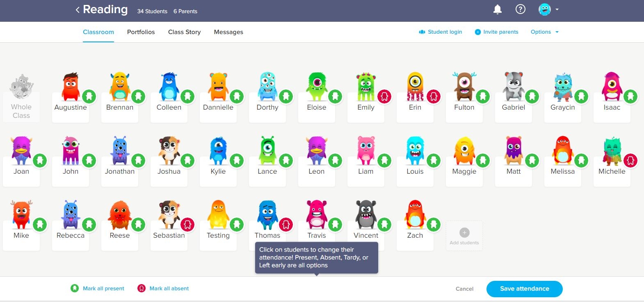Image resolution: width=644 pixels, height=303 pixels.
Task: Open the profile avatar dropdown arrow
Action: click(x=557, y=9)
